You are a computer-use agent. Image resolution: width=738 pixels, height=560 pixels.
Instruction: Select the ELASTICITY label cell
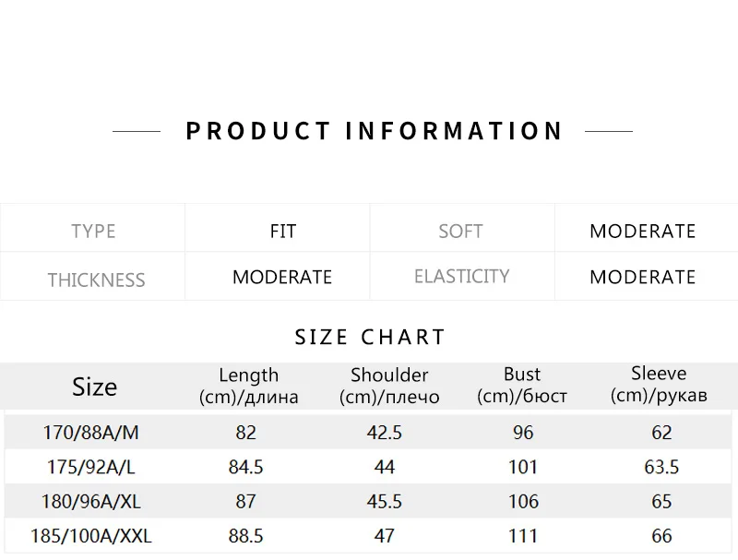click(461, 276)
